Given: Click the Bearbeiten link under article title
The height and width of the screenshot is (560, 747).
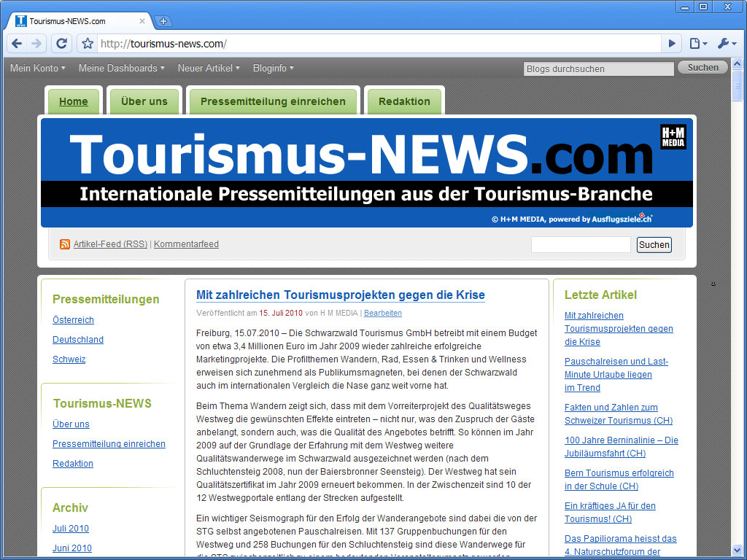Looking at the screenshot, I should point(383,313).
